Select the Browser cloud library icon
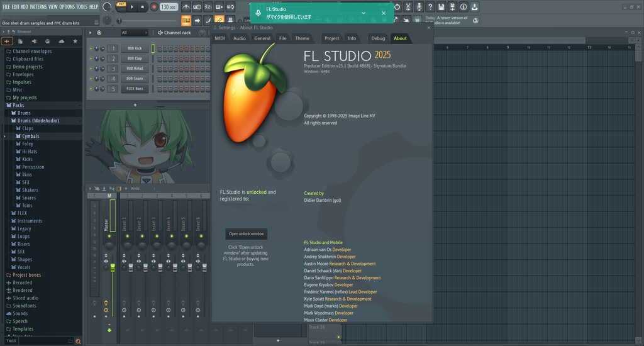This screenshot has height=346, width=644. pyautogui.click(x=61, y=41)
